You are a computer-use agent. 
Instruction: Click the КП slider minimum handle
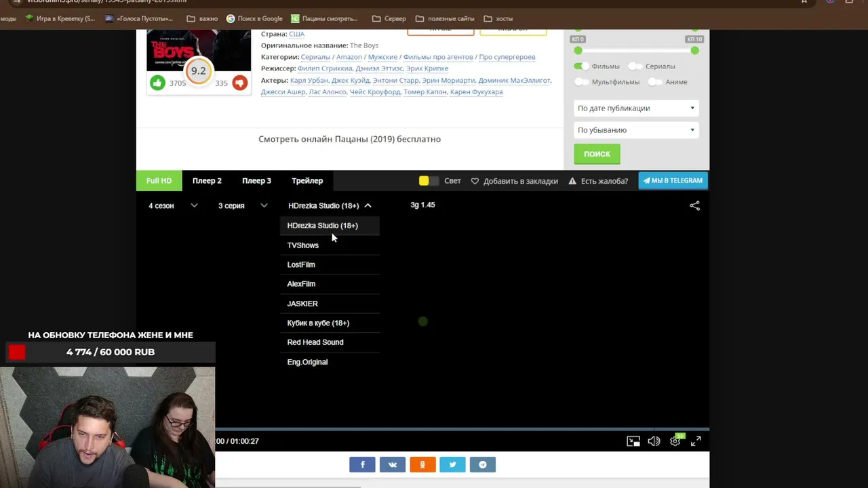578,51
